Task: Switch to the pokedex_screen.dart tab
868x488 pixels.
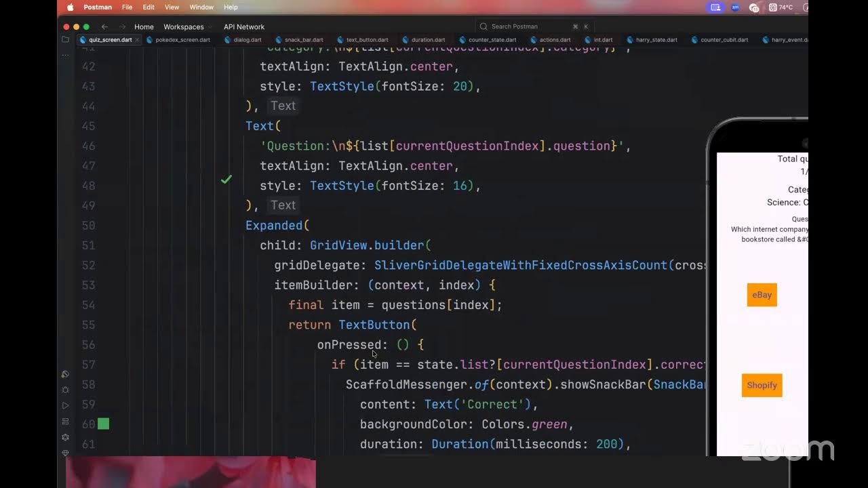Action: (182, 40)
